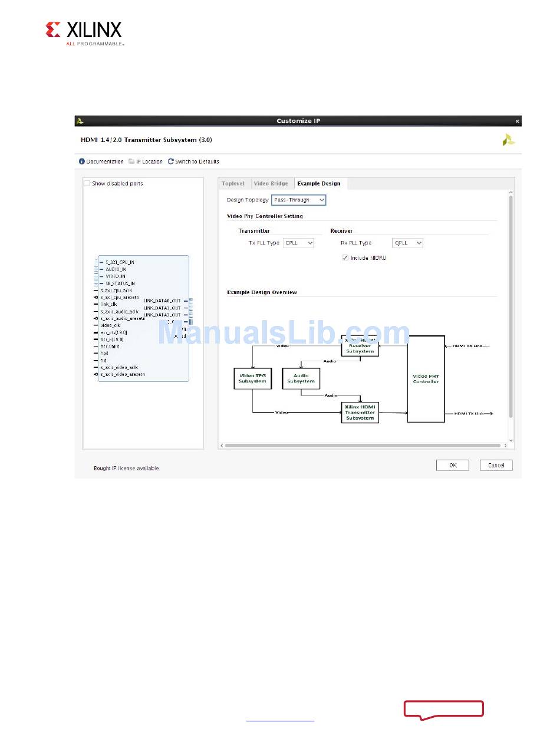Click the s_axis_video_aresetn port label

click(123, 374)
